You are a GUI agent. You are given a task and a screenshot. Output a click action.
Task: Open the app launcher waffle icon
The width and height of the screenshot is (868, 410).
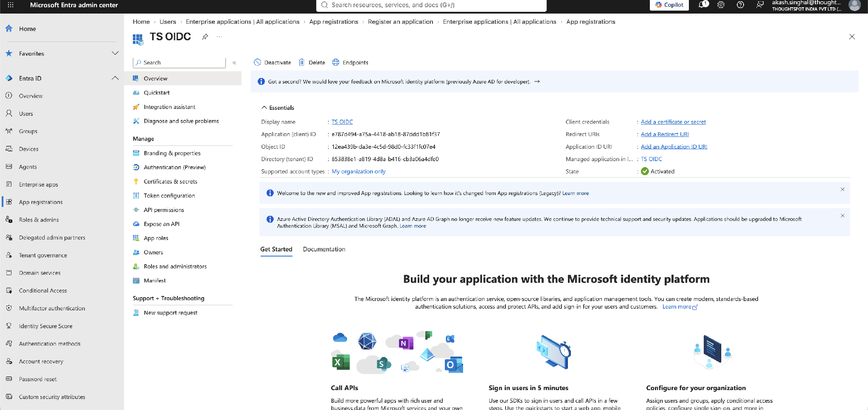(11, 5)
